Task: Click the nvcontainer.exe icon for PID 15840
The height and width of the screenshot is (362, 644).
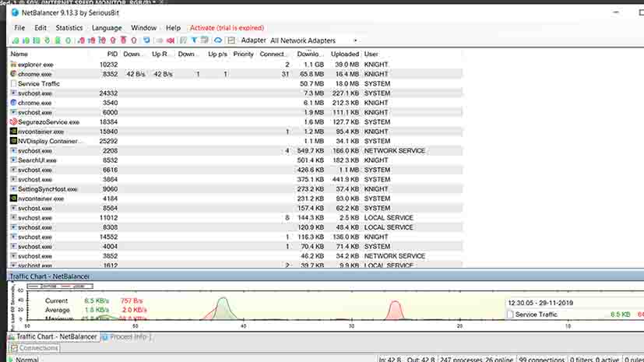Action: tap(13, 132)
